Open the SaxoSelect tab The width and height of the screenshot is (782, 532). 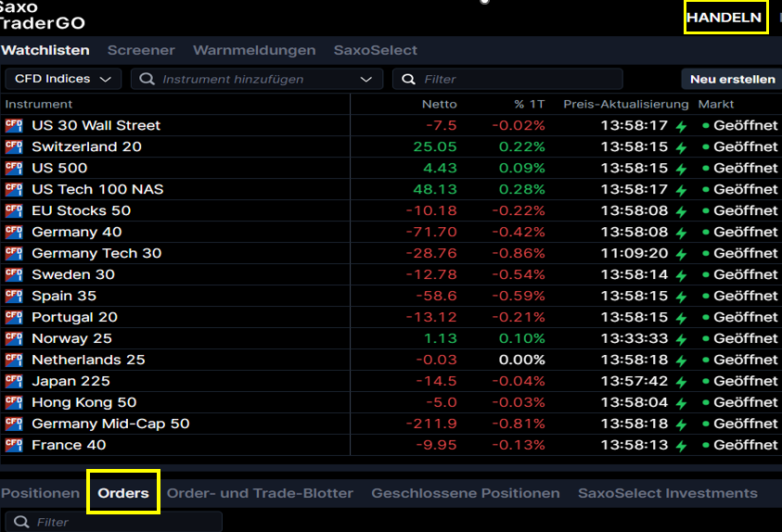376,50
